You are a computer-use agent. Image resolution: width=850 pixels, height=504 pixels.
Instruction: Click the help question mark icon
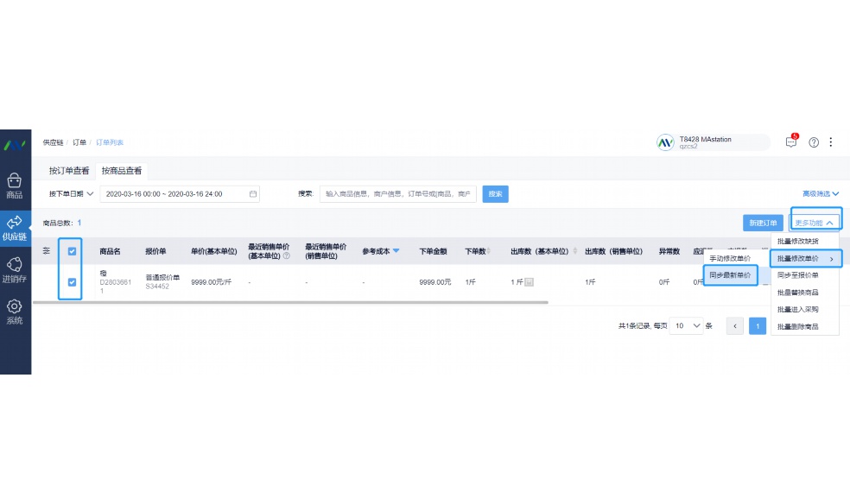click(813, 142)
